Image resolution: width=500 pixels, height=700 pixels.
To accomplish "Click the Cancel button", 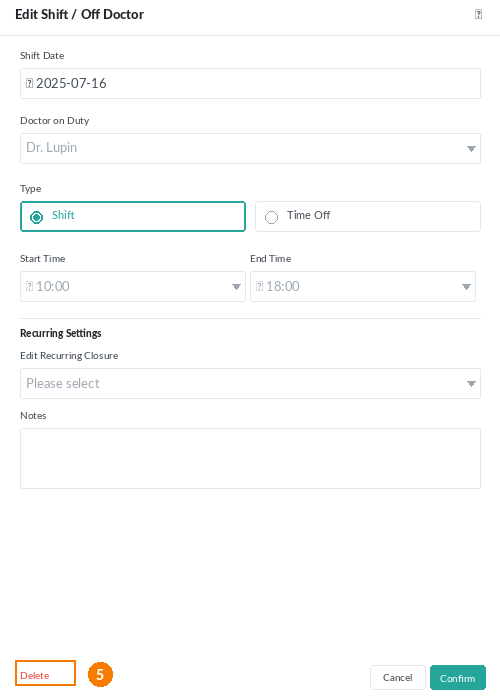I will coord(397,678).
